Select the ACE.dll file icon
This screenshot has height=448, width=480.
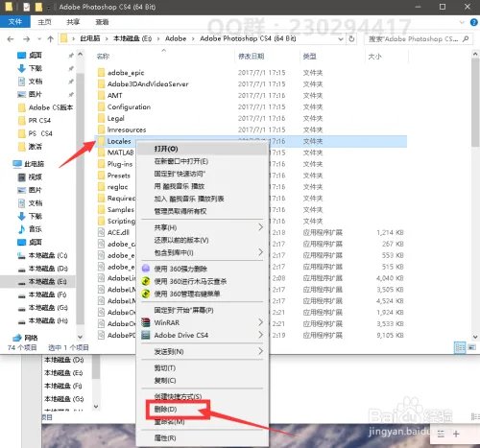(x=101, y=232)
